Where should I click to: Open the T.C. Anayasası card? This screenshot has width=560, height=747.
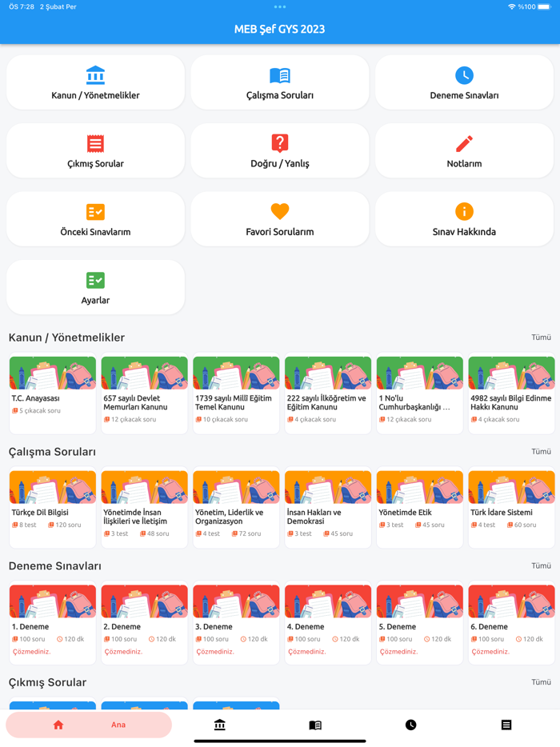pos(53,394)
